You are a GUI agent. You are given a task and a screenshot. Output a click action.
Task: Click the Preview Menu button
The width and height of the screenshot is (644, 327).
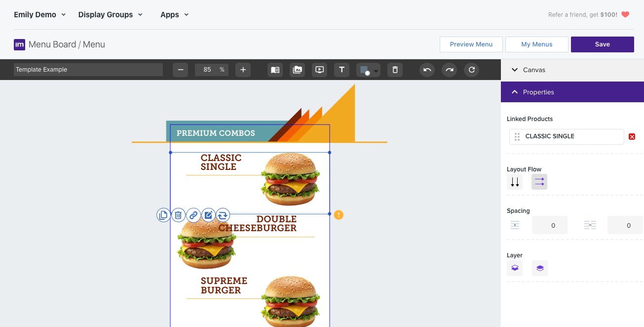point(471,44)
